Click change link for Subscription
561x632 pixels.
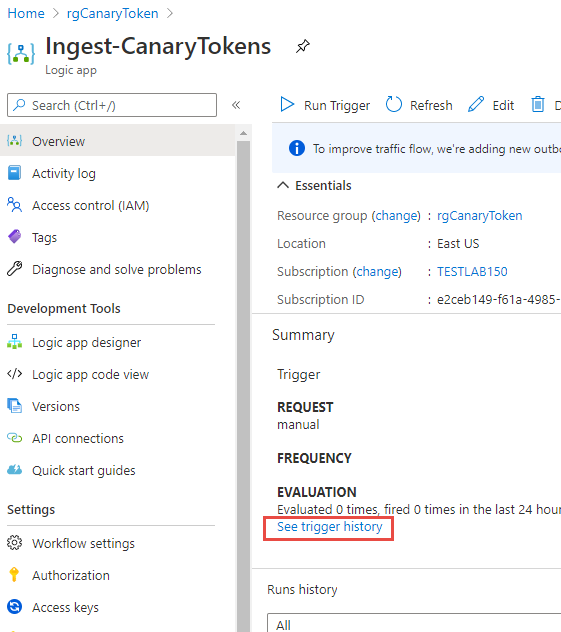(377, 272)
